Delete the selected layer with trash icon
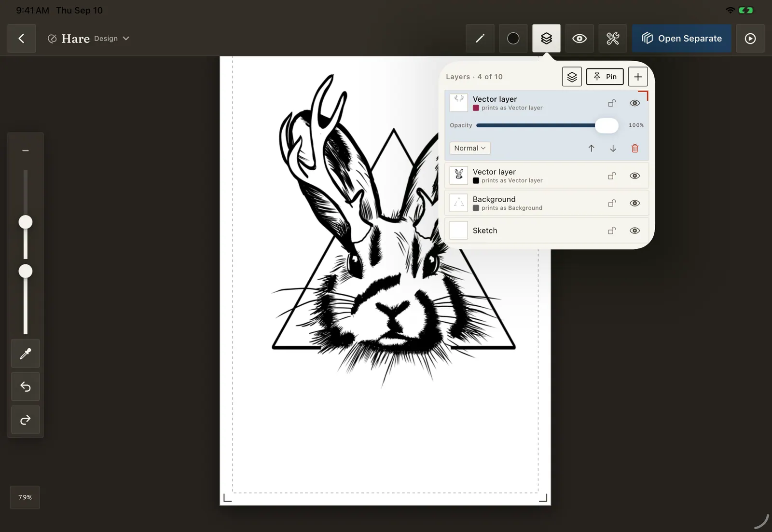 pyautogui.click(x=635, y=148)
